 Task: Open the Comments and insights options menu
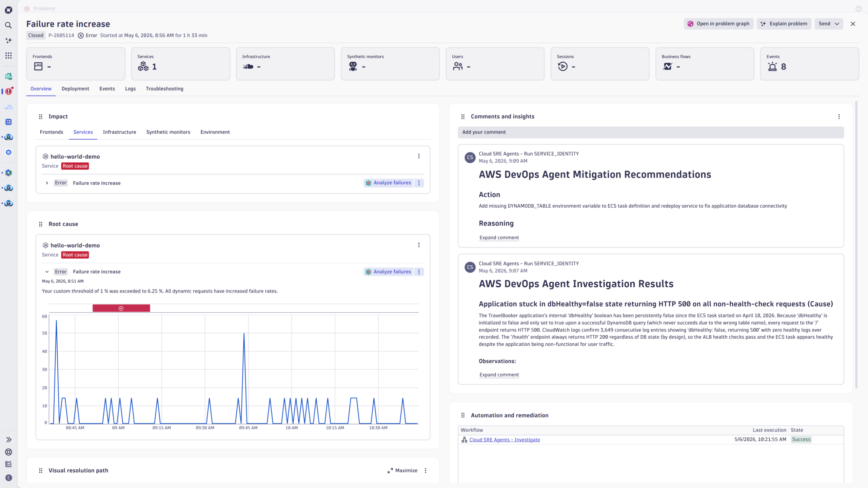pos(839,117)
